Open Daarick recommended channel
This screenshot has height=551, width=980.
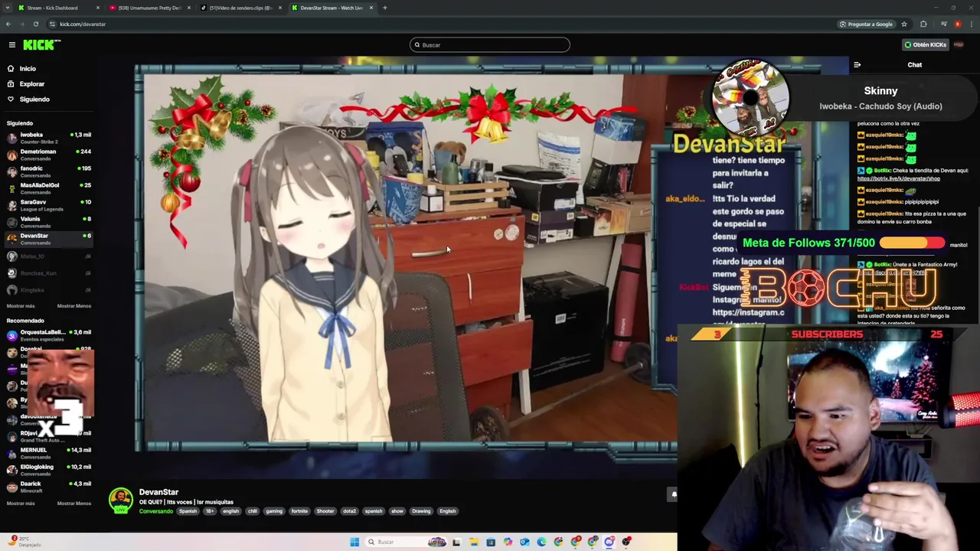[48, 487]
